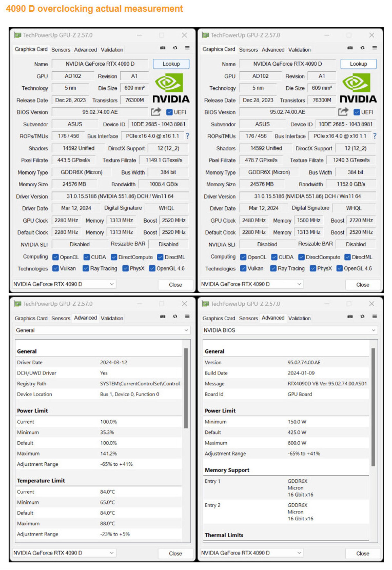Click BIOS share/export icon in top-left window
Screen dimensions: 392x570
(x=156, y=112)
